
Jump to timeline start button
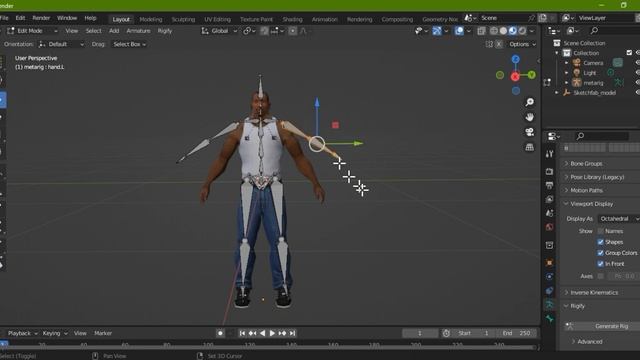(242, 333)
